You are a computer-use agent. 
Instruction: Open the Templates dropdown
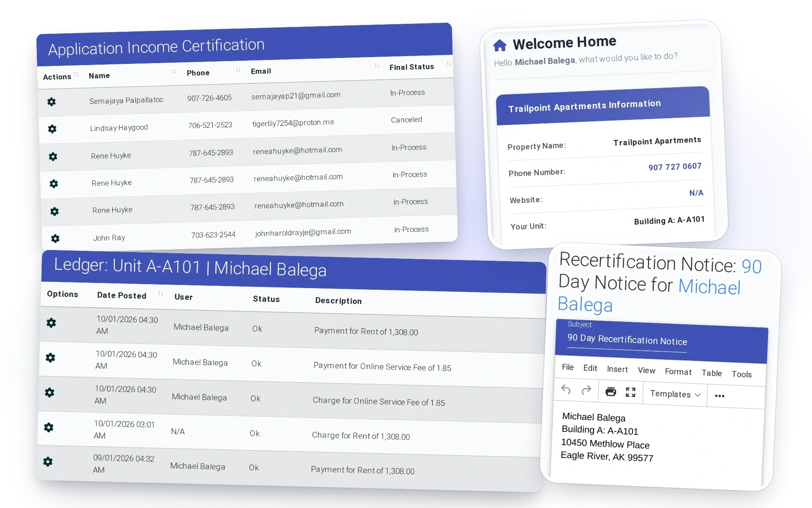676,394
